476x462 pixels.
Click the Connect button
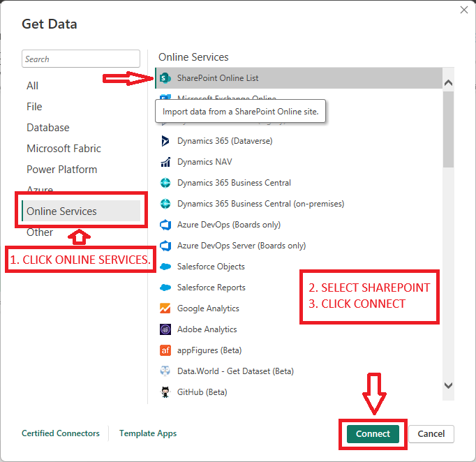373,434
